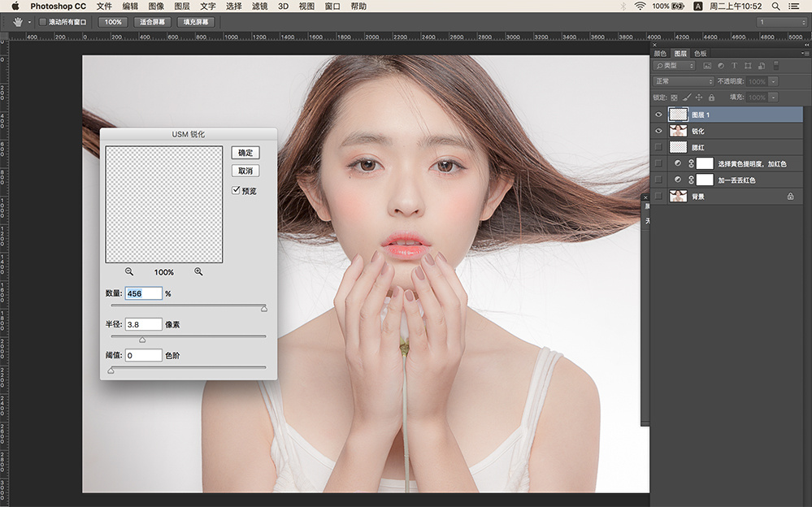This screenshot has height=507, width=812.
Task: Open the 窗口 menu
Action: pos(332,6)
